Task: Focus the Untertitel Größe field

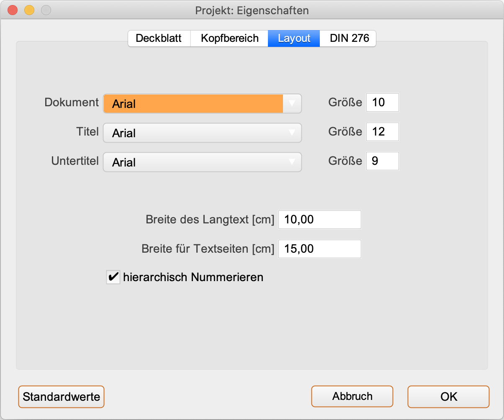Action: click(382, 161)
